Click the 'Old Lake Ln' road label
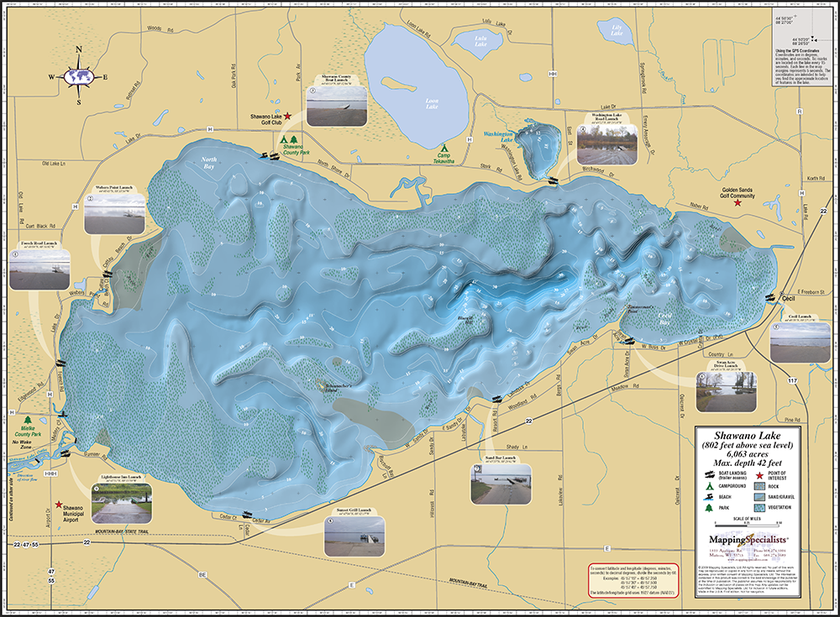 click(54, 164)
